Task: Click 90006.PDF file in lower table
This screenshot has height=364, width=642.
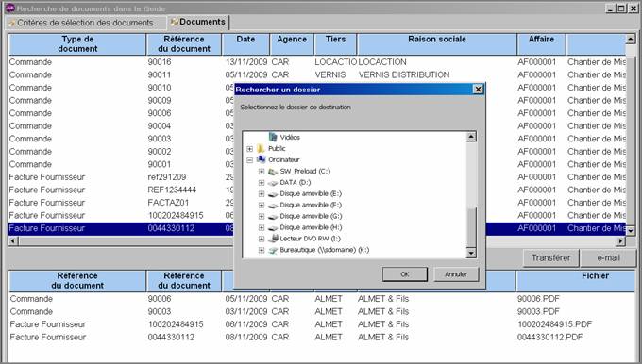Action: click(538, 299)
